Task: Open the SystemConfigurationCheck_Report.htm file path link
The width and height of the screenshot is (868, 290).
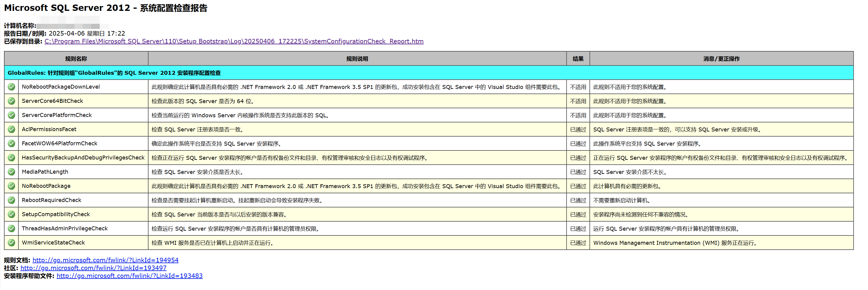Action: (234, 42)
